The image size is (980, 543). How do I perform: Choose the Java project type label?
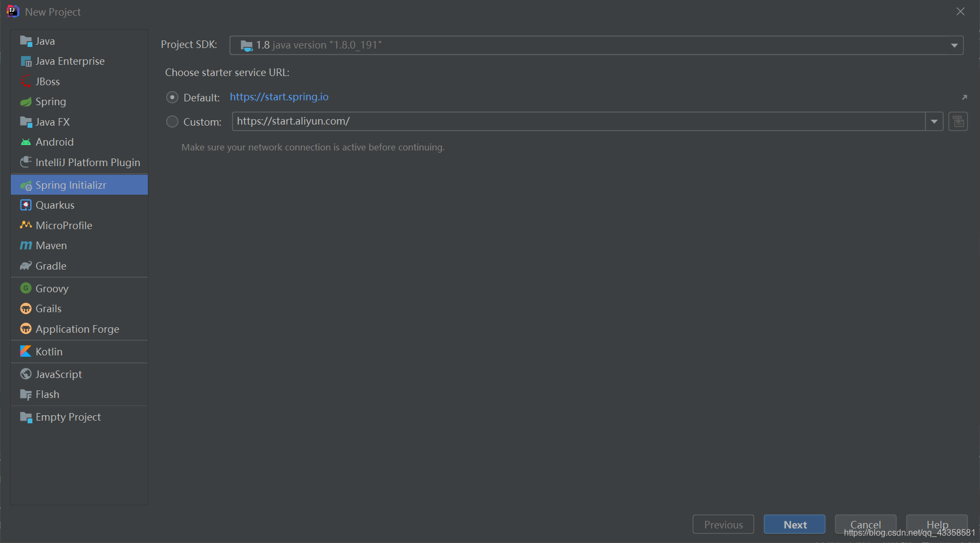coord(45,42)
